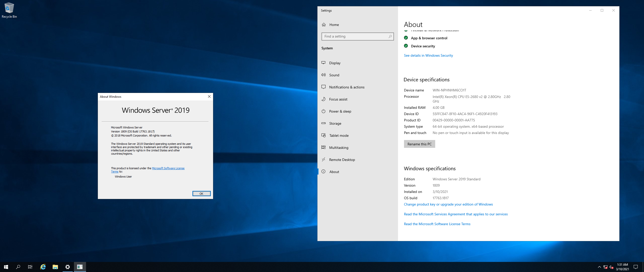Open See details in Windows Security link
This screenshot has height=272, width=644.
(428, 55)
